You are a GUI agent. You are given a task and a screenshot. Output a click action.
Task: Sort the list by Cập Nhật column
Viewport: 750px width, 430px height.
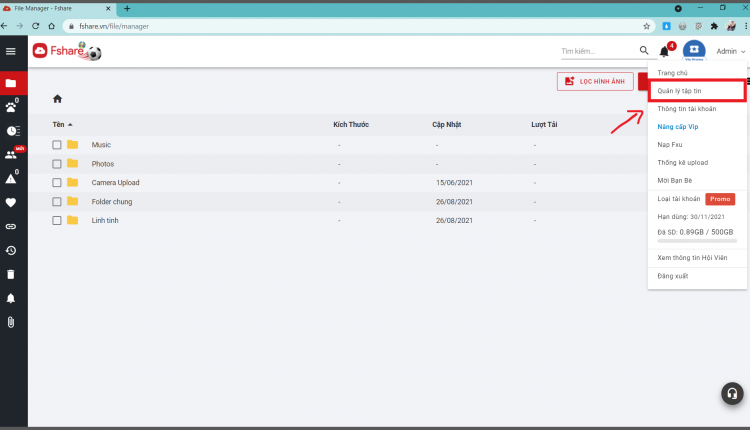447,124
